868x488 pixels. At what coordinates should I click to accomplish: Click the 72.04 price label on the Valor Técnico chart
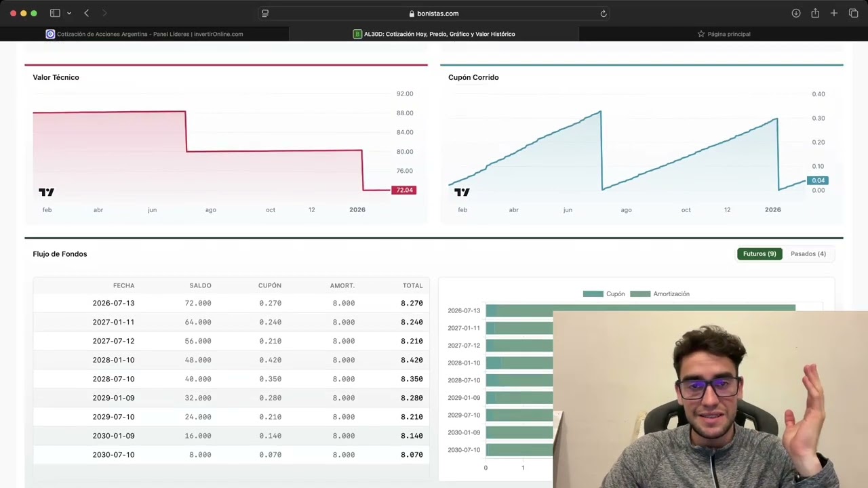[x=404, y=190]
